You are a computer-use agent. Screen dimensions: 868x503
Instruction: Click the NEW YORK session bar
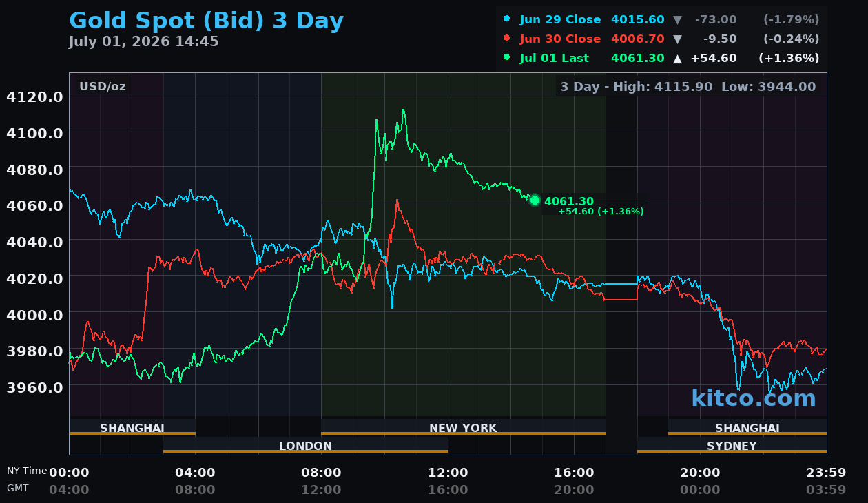pos(463,428)
